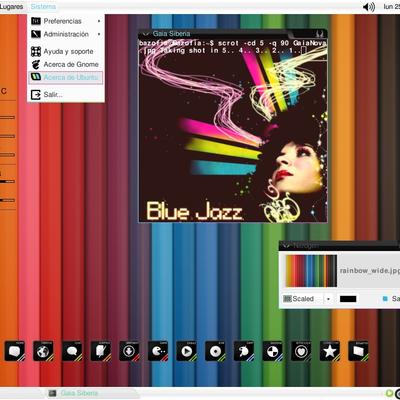Click the green play icon in bottom panel

point(389,393)
